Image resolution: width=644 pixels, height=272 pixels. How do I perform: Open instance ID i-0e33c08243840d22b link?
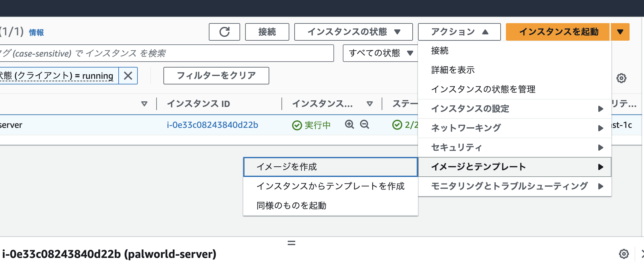point(212,125)
